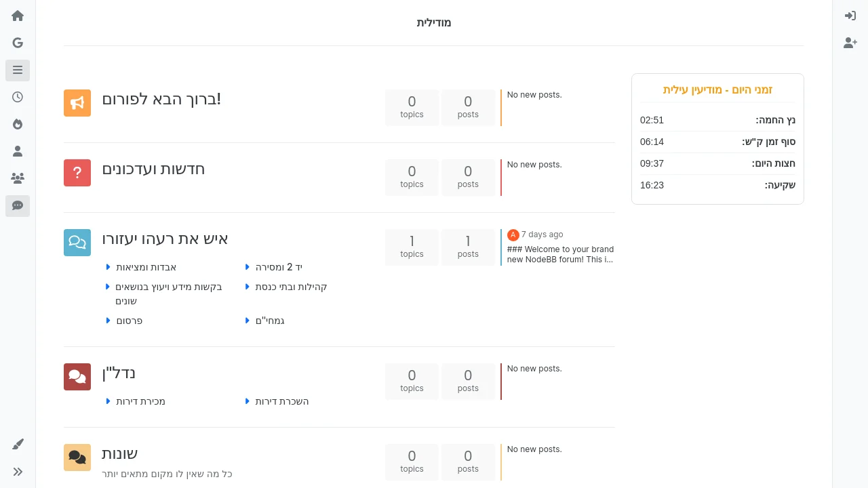Viewport: 868px width, 488px height.
Task: Click the red נדל"ן category icon
Action: point(77,377)
